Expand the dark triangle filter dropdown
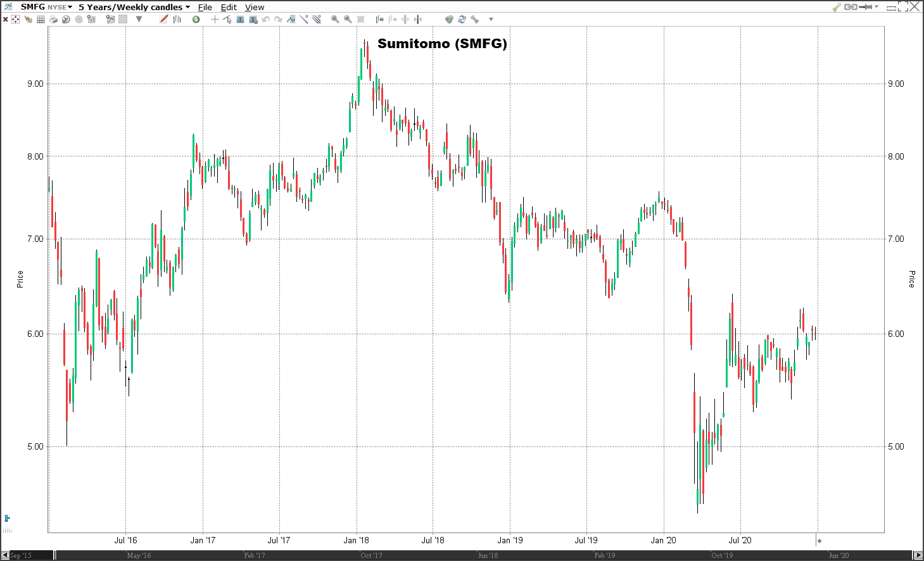This screenshot has height=561, width=924. pyautogui.click(x=139, y=19)
